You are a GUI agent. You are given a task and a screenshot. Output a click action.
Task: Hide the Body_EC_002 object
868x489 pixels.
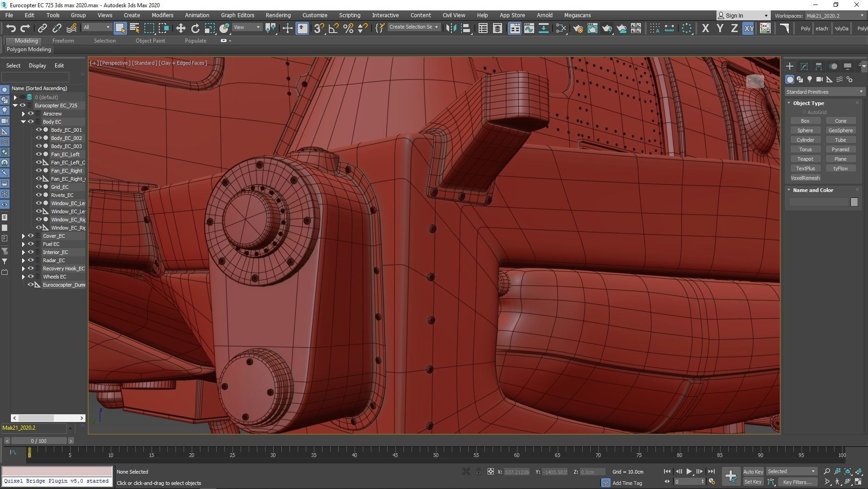[x=39, y=138]
